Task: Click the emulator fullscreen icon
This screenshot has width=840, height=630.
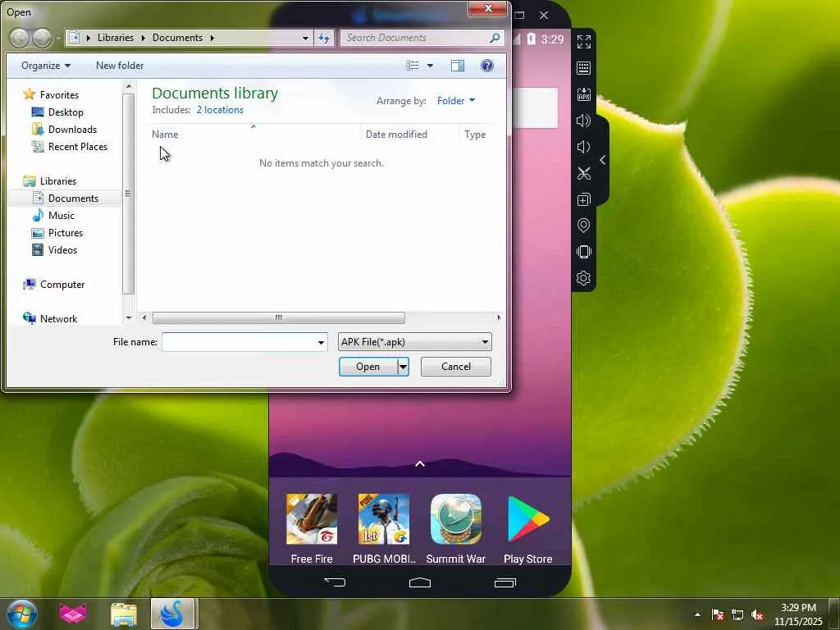Action: (x=583, y=41)
